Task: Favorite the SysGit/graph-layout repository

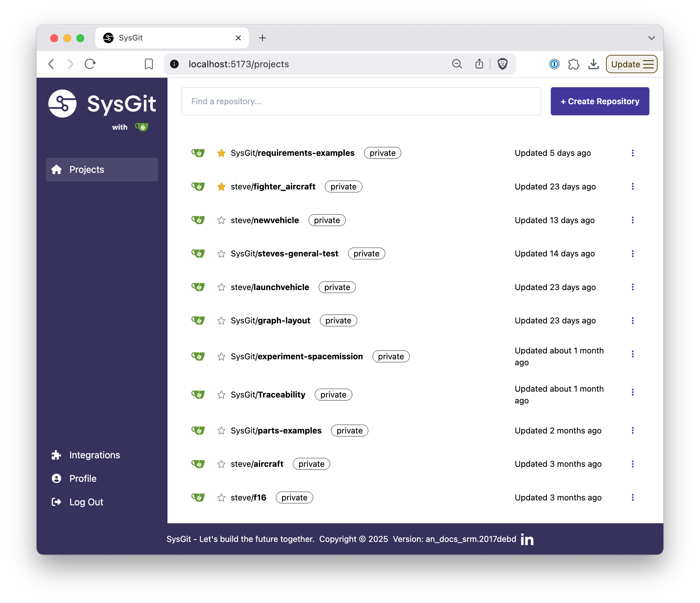Action: (x=221, y=320)
